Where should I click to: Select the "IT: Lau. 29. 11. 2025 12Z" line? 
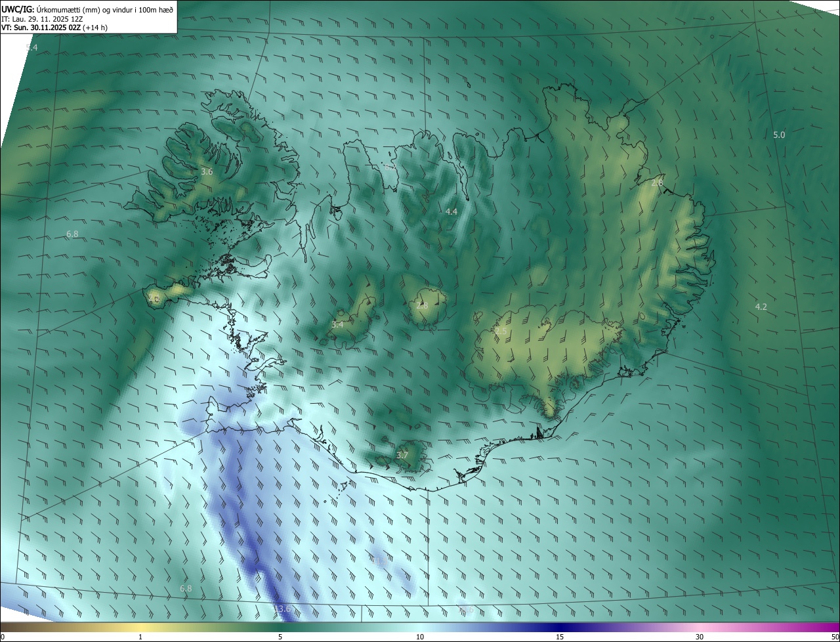tap(42, 19)
